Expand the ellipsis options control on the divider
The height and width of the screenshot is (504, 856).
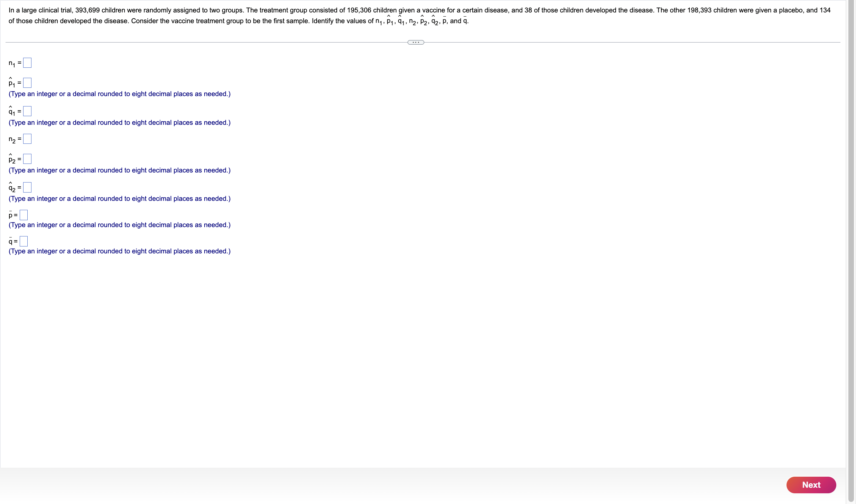coord(416,42)
